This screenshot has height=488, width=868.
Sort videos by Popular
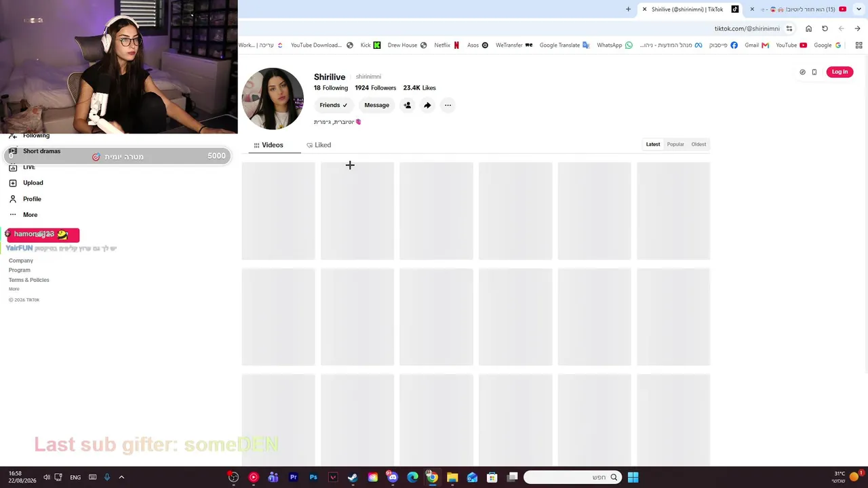[x=675, y=144]
